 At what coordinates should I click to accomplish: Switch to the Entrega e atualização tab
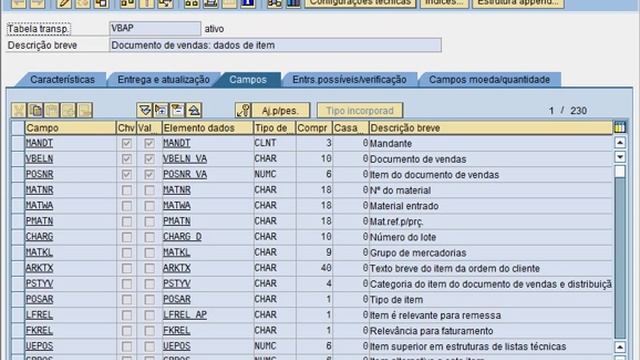(164, 80)
